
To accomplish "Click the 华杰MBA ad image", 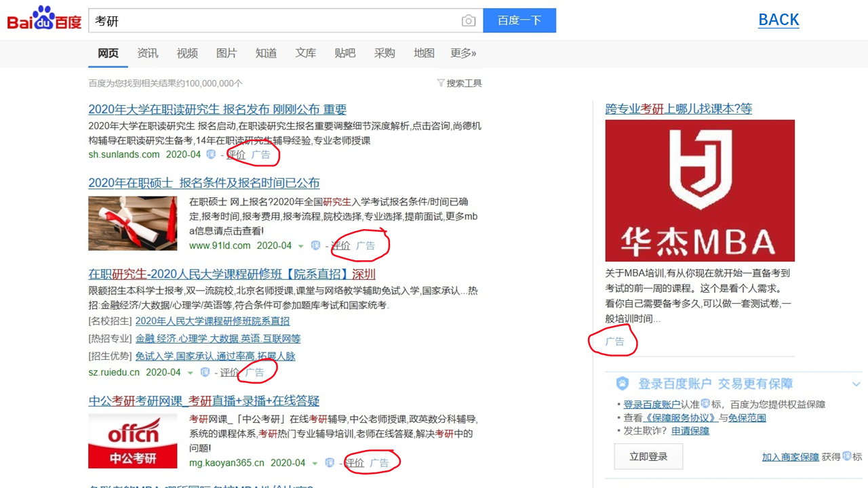I will click(x=700, y=190).
